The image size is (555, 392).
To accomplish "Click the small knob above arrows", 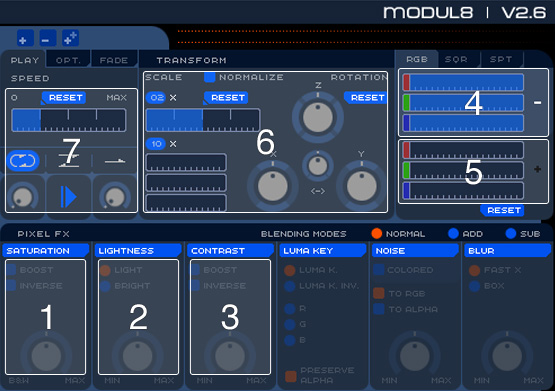I will tap(318, 166).
